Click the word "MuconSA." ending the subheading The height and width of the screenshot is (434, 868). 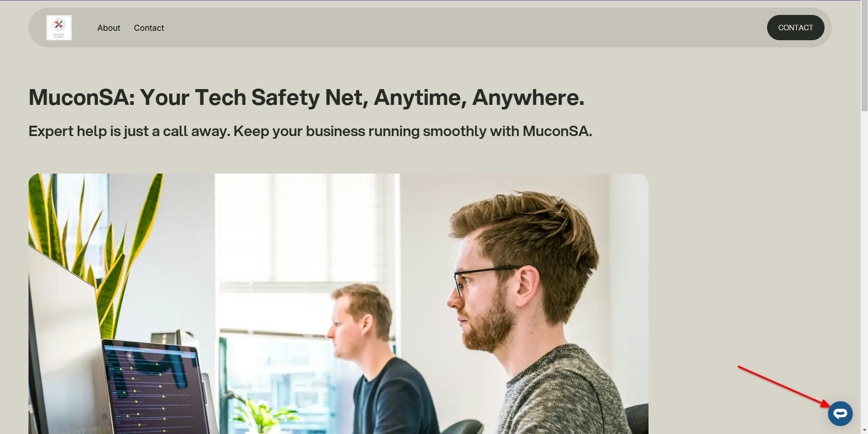click(x=557, y=131)
